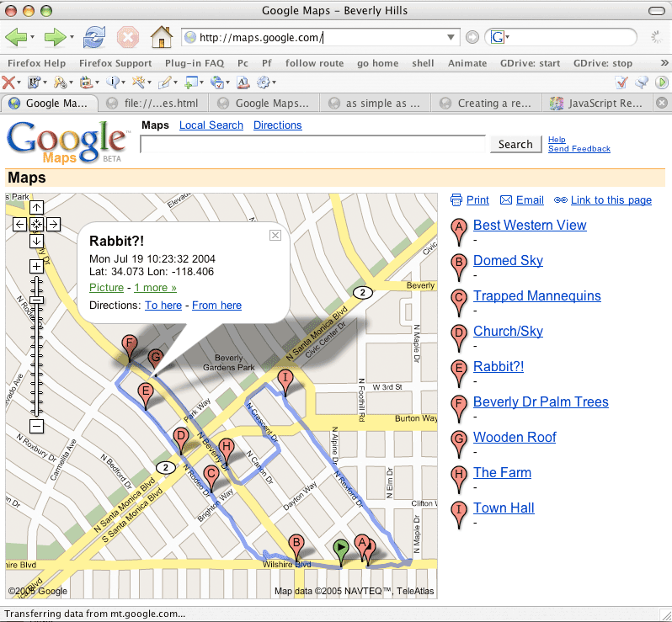
Task: Click the '1 more »' link
Action: [155, 288]
